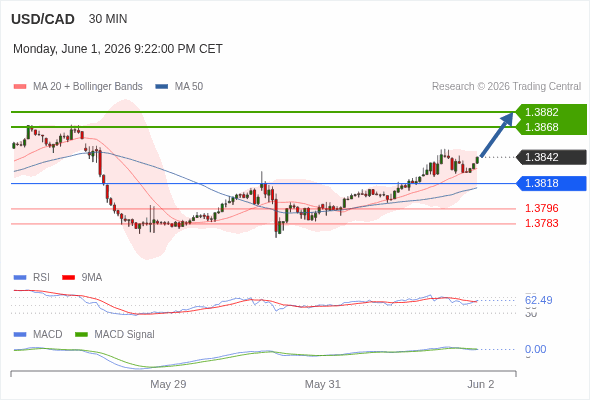Click the MACD Signal legend label

click(x=125, y=335)
